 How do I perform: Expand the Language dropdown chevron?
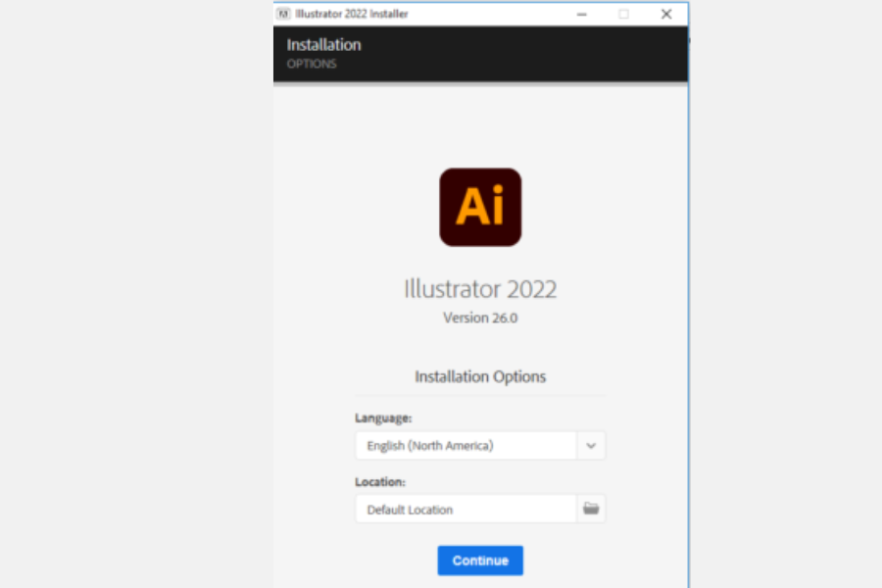coord(591,446)
